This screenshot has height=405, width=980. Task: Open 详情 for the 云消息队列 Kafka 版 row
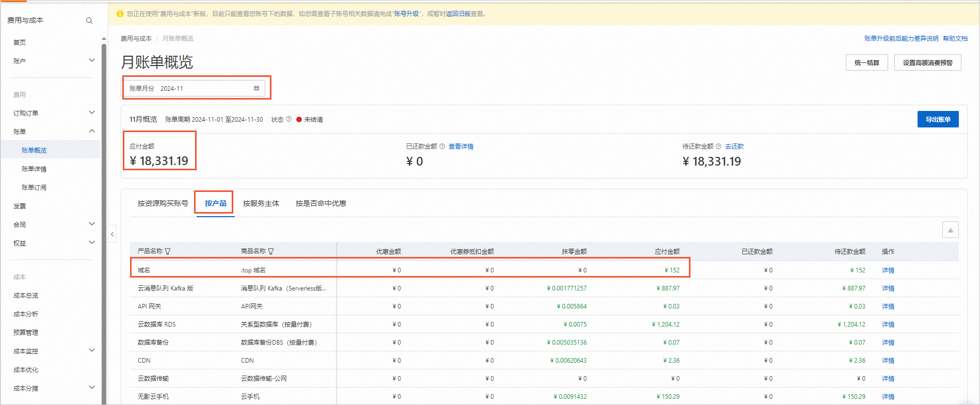click(888, 288)
